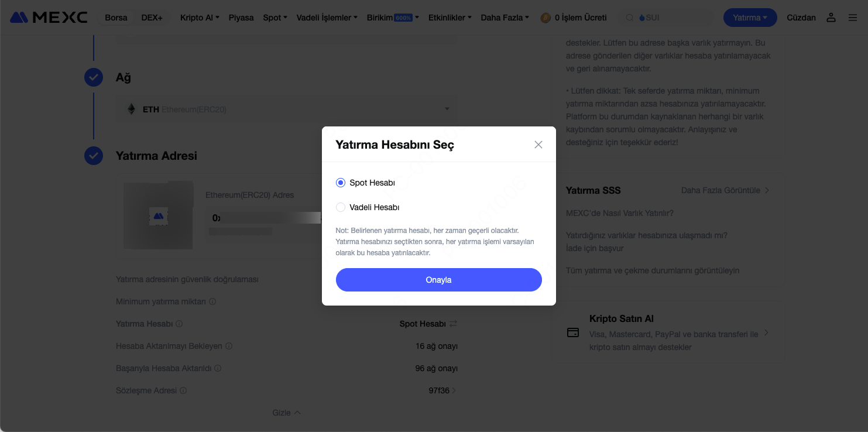Close the Yatırma Hesabını Seç dialog
This screenshot has height=432, width=868.
click(538, 145)
